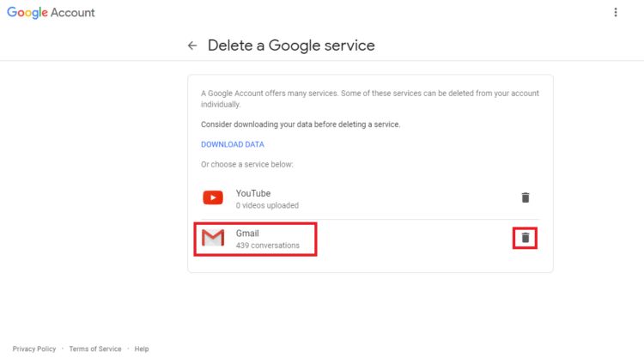Open the Terms of Service link
This screenshot has width=644, height=358.
click(x=95, y=349)
